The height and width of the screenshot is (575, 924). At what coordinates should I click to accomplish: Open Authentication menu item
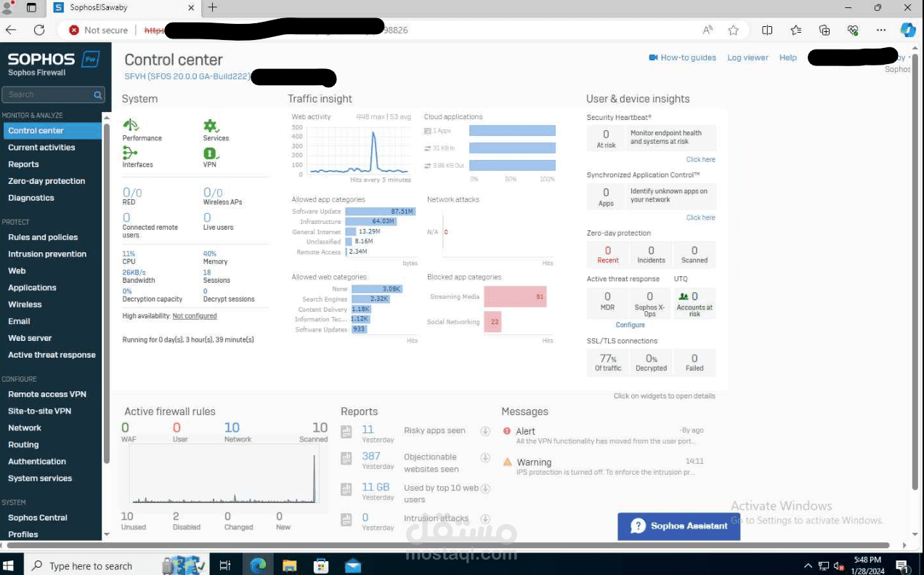tap(37, 461)
